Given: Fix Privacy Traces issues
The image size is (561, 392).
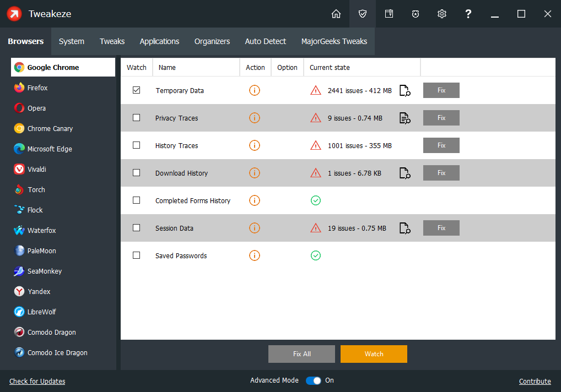Looking at the screenshot, I should click(x=441, y=118).
